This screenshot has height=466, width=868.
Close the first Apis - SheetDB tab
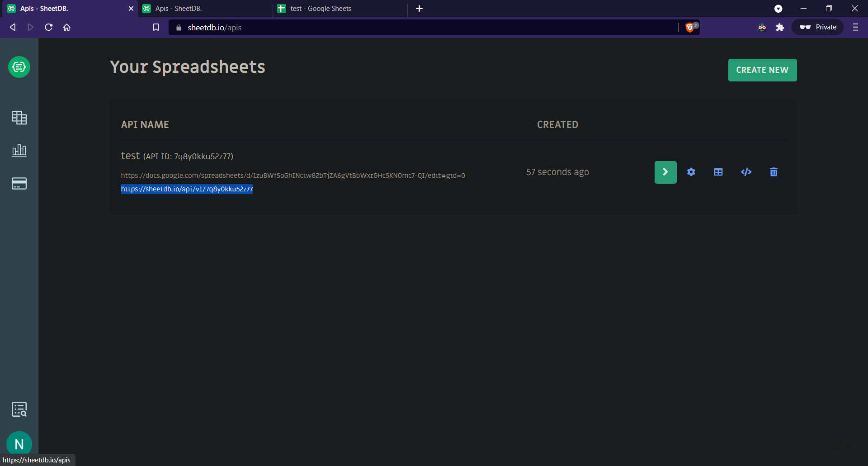click(x=131, y=9)
